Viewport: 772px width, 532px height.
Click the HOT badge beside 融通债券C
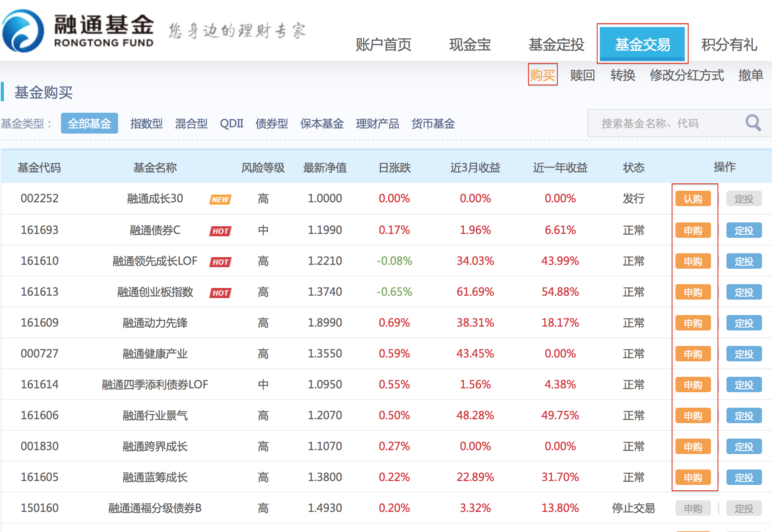[x=220, y=231]
